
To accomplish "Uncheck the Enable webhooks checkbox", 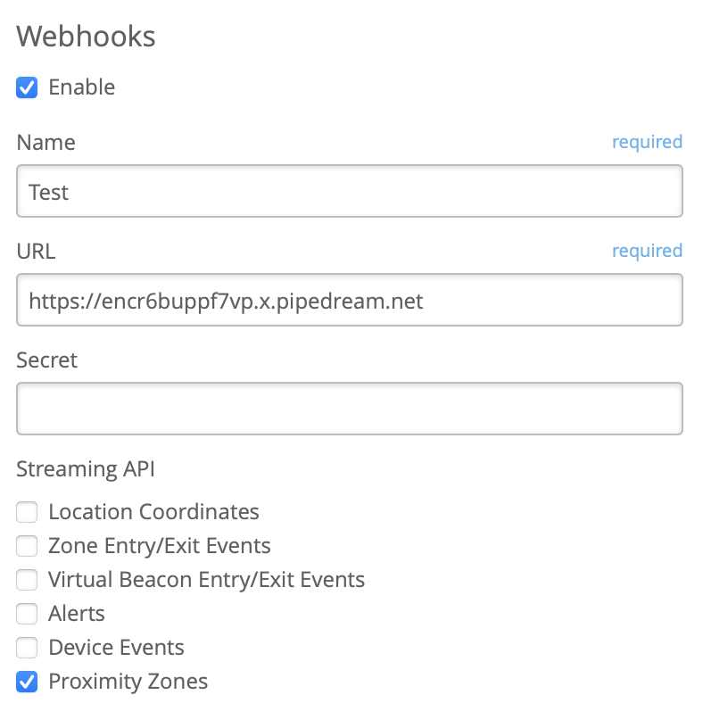I will click(28, 87).
